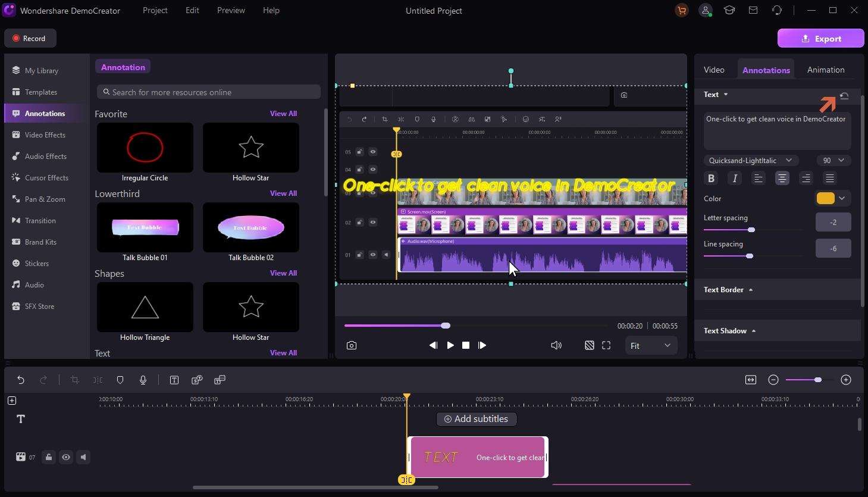Take a snapshot with camera icon
The width and height of the screenshot is (868, 497).
click(x=352, y=345)
